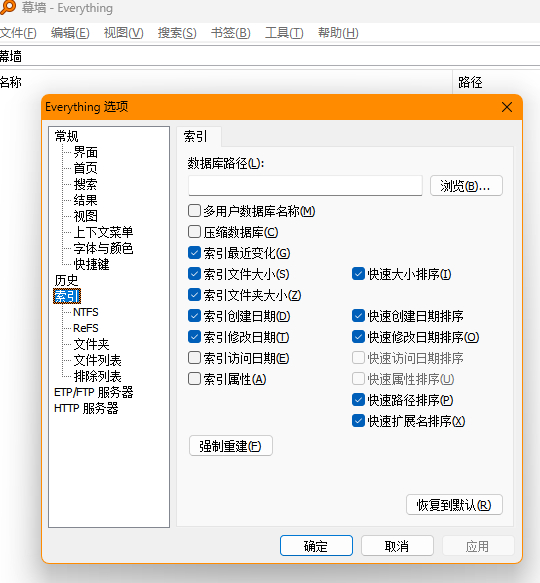The width and height of the screenshot is (540, 583).
Task: Uncheck 快速扩展名排序(X)
Action: point(358,421)
